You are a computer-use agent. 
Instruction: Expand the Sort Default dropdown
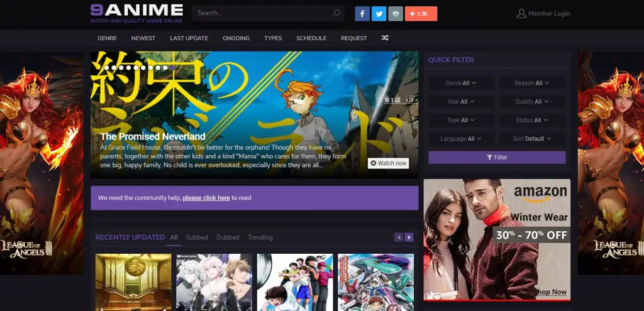532,139
